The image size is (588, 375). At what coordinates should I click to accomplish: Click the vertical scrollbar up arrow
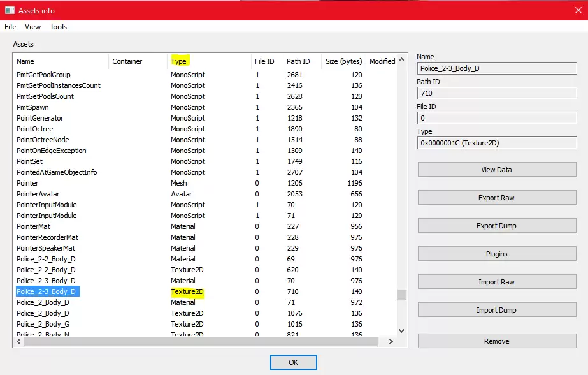[x=401, y=60]
